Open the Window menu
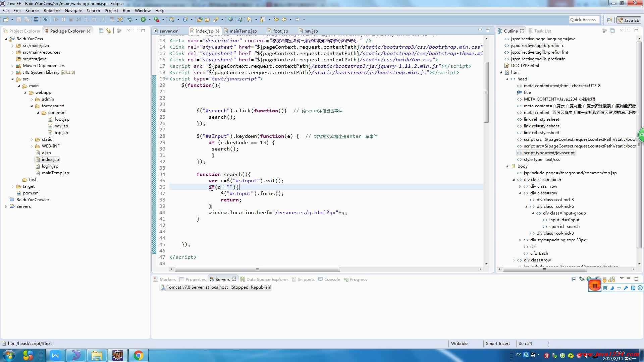Viewport: 644px width, 362px height. pyautogui.click(x=143, y=10)
